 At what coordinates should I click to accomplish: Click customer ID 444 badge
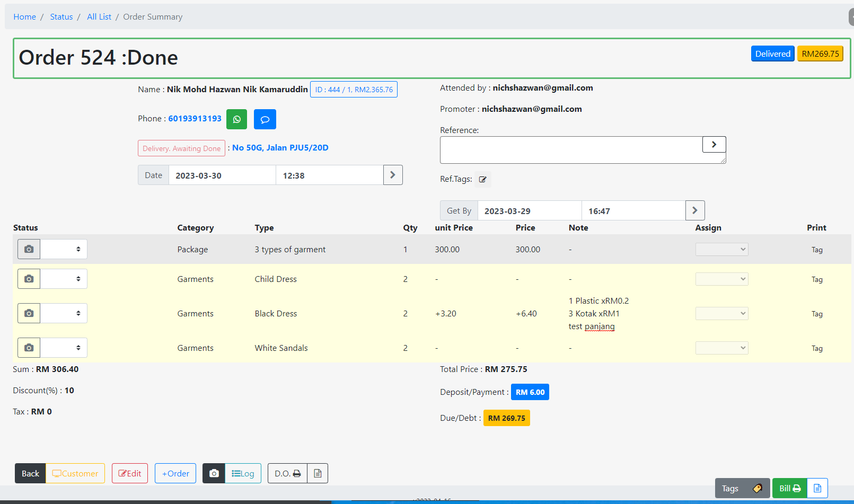(x=354, y=90)
